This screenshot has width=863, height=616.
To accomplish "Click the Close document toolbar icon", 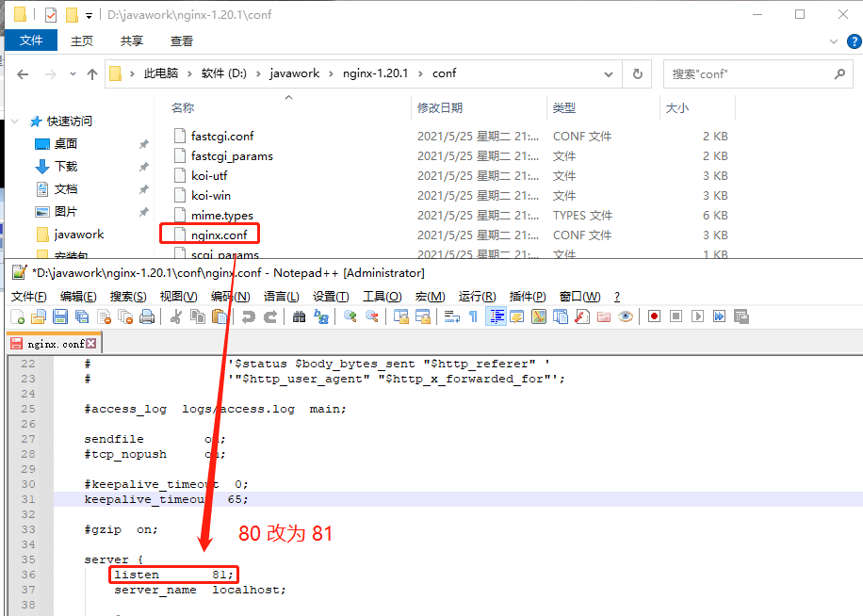I will (104, 316).
